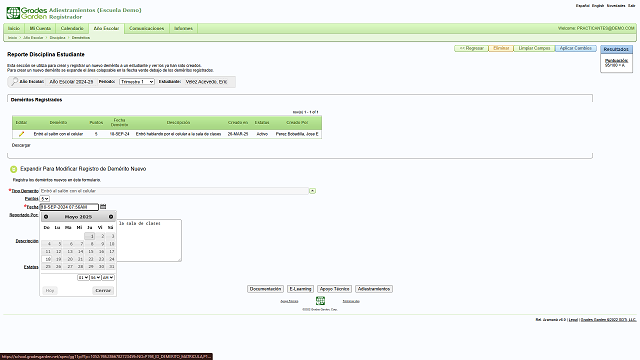640x360 pixels.
Task: Click the Apoyo Técnico button
Action: (x=334, y=289)
